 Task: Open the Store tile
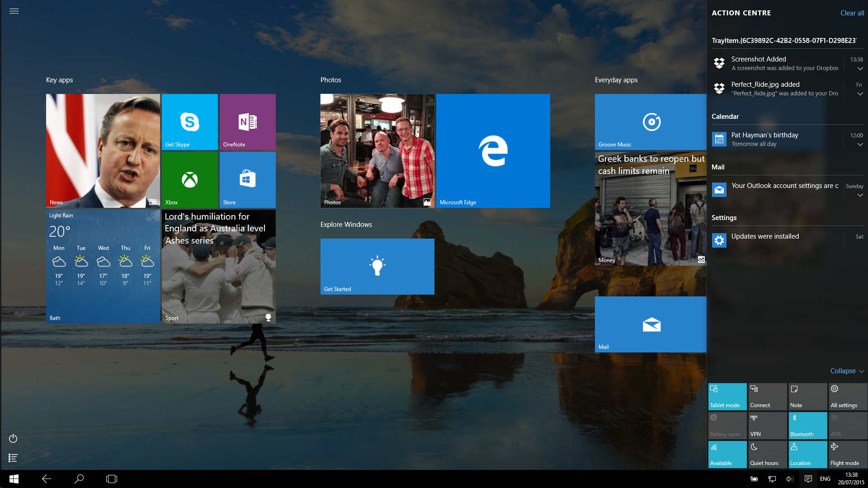coord(248,180)
